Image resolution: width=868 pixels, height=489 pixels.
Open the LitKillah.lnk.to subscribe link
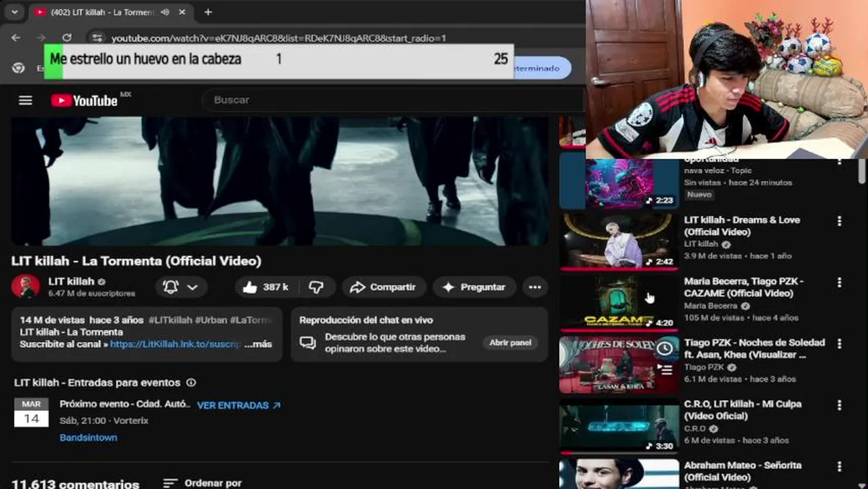click(175, 344)
